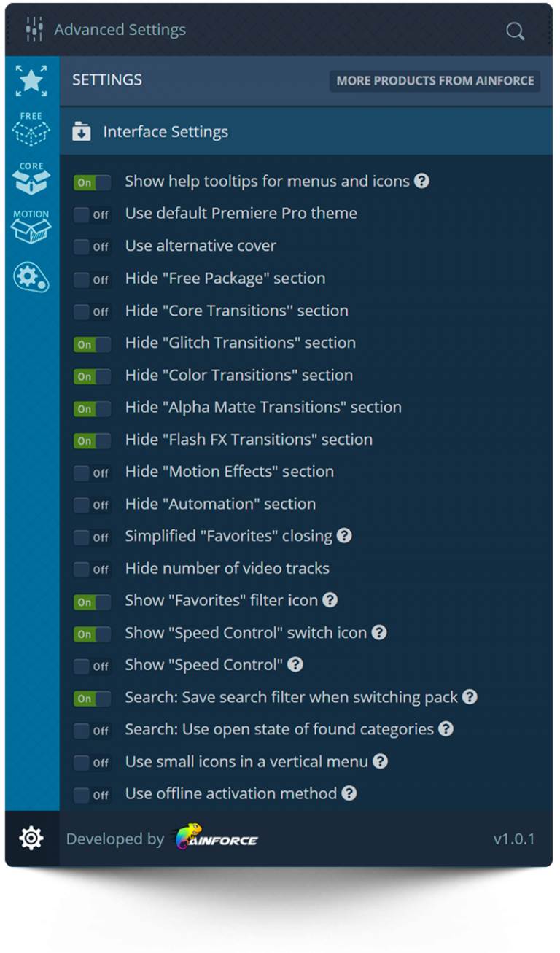Disable Search: Save search filter when switching pack
The image size is (560, 953).
(92, 698)
